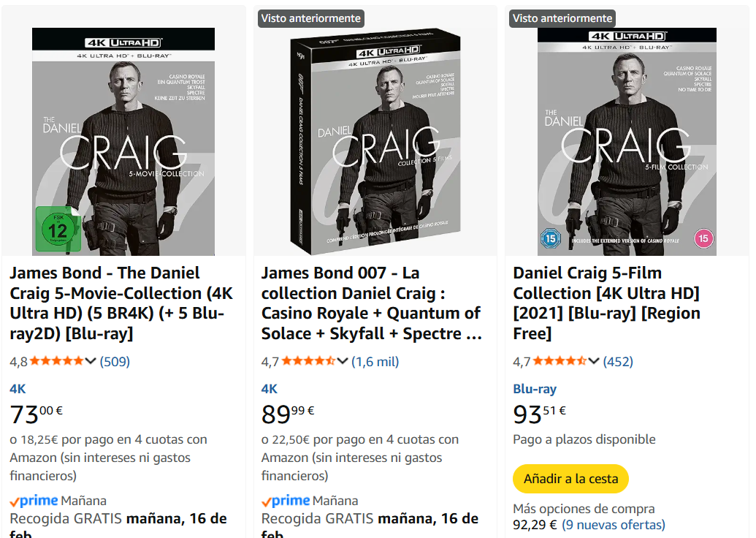Image resolution: width=756 pixels, height=538 pixels.
Task: Open the UK 5-Film Collection cover image
Action: point(627,142)
